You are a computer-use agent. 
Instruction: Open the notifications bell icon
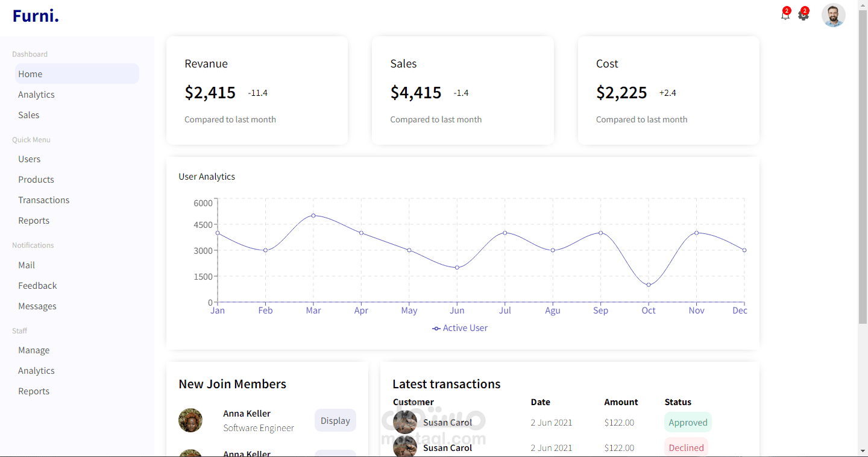pyautogui.click(x=785, y=15)
